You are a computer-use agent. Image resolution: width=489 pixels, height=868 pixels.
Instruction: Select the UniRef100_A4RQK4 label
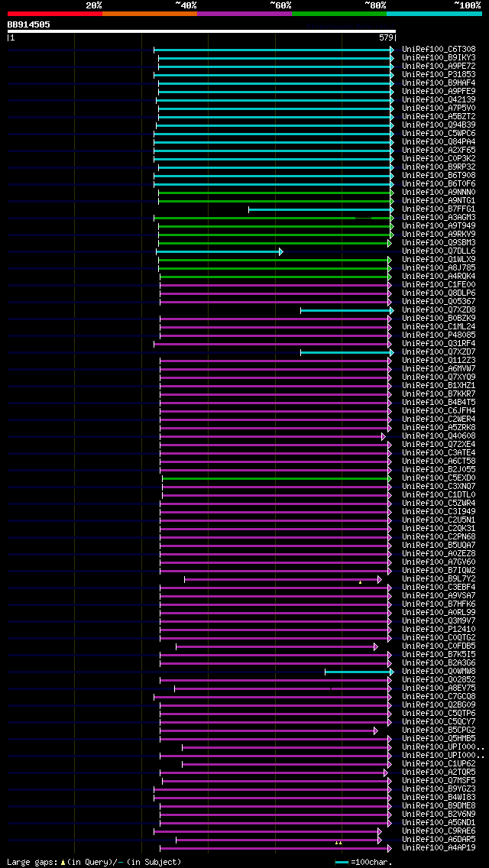[439, 277]
